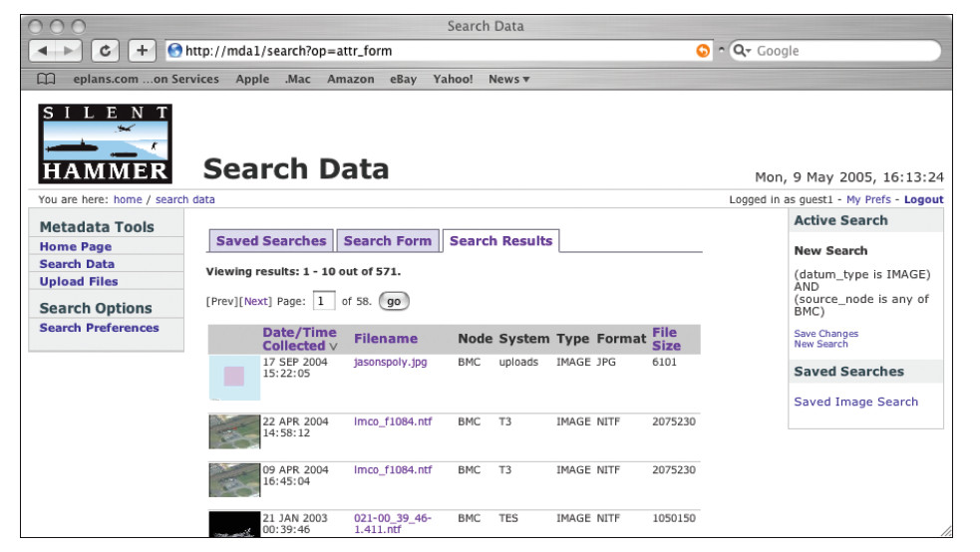Open the jasonspoly.jpg file link

pos(390,363)
